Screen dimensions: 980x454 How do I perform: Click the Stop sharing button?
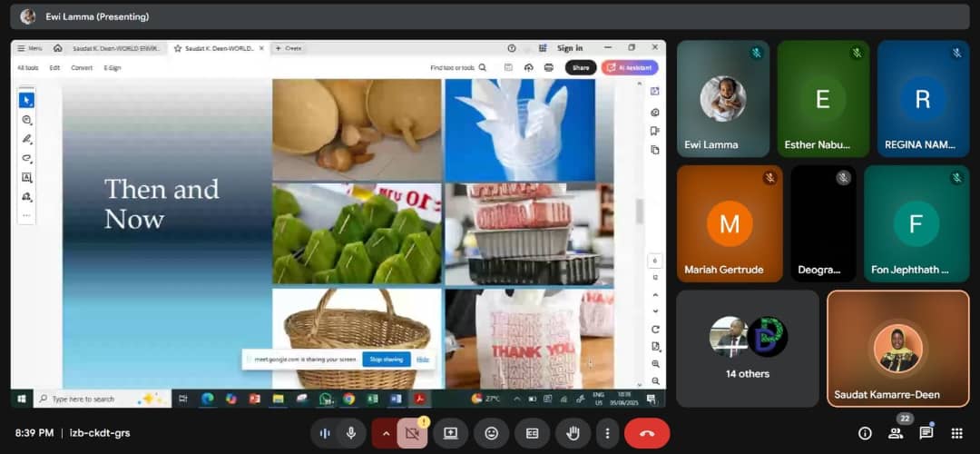tap(387, 360)
